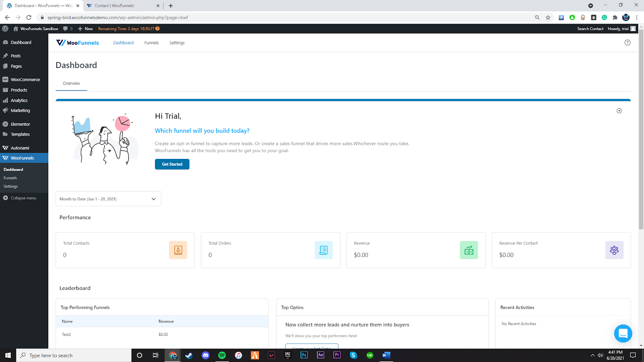Open Funnels in the WooFunnels top navigation
The image size is (644, 362).
point(151,43)
